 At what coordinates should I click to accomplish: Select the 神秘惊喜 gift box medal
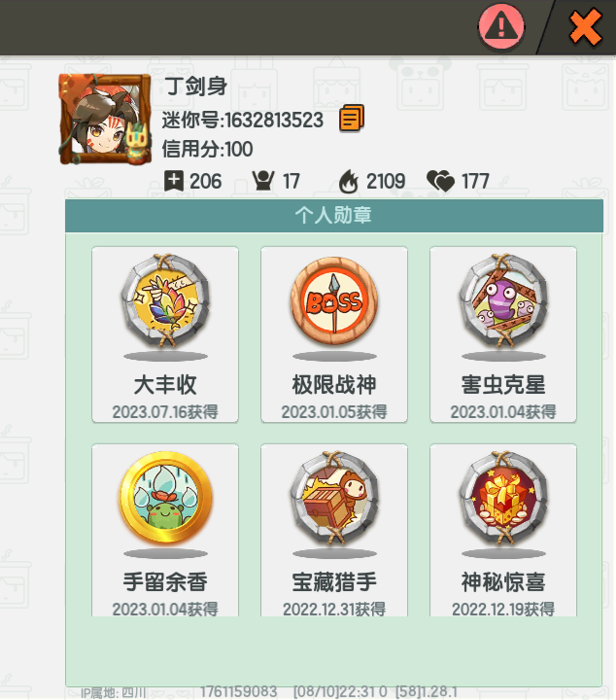pyautogui.click(x=503, y=498)
